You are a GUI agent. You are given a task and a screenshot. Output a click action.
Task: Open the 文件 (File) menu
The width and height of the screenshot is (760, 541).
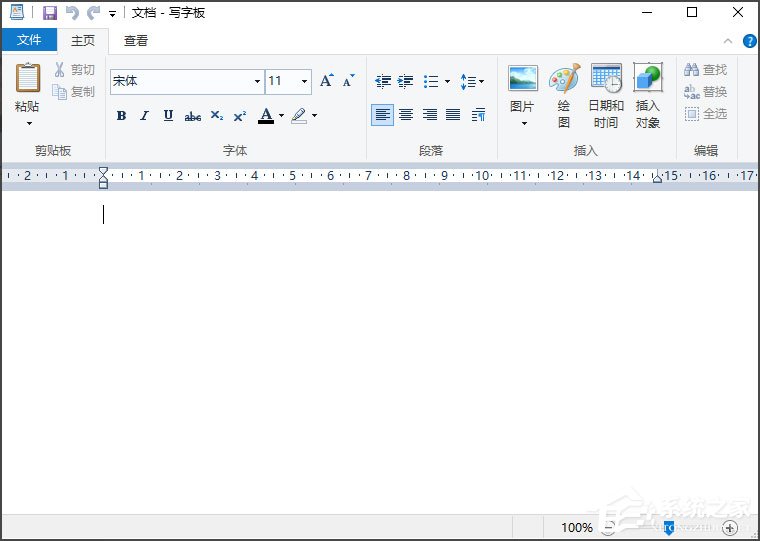29,40
